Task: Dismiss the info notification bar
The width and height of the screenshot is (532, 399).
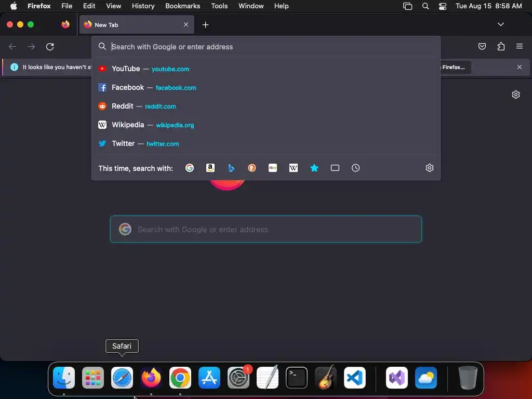Action: [520, 67]
